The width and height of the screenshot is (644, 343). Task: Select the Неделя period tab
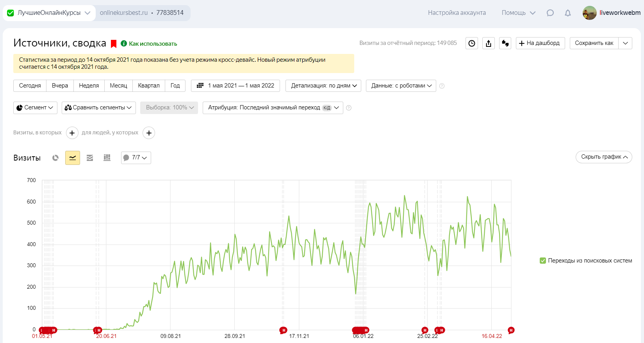(89, 86)
